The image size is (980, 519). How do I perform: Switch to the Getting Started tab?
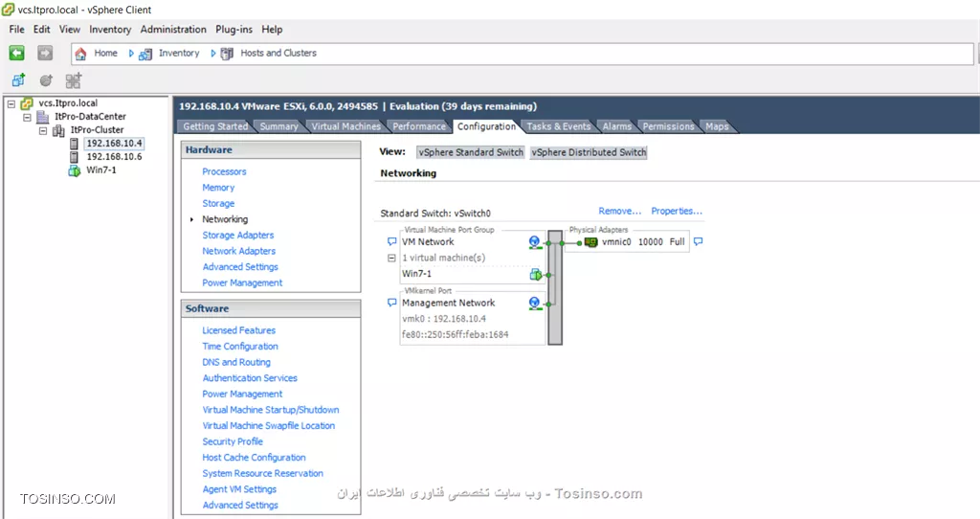pyautogui.click(x=215, y=126)
